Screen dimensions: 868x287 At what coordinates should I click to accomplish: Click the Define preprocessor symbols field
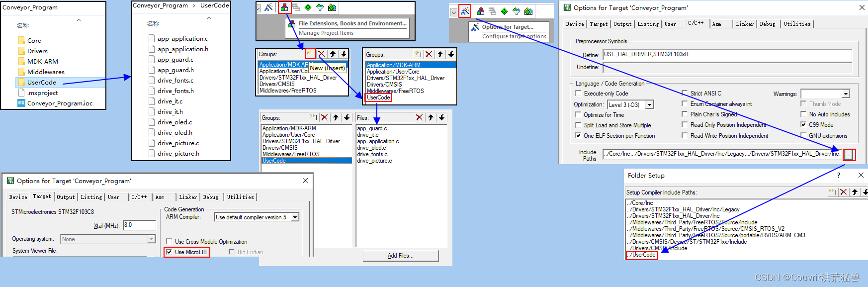(x=727, y=55)
